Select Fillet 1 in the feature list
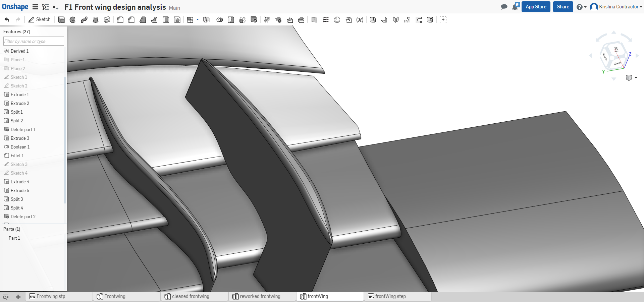The image size is (644, 302). point(17,156)
